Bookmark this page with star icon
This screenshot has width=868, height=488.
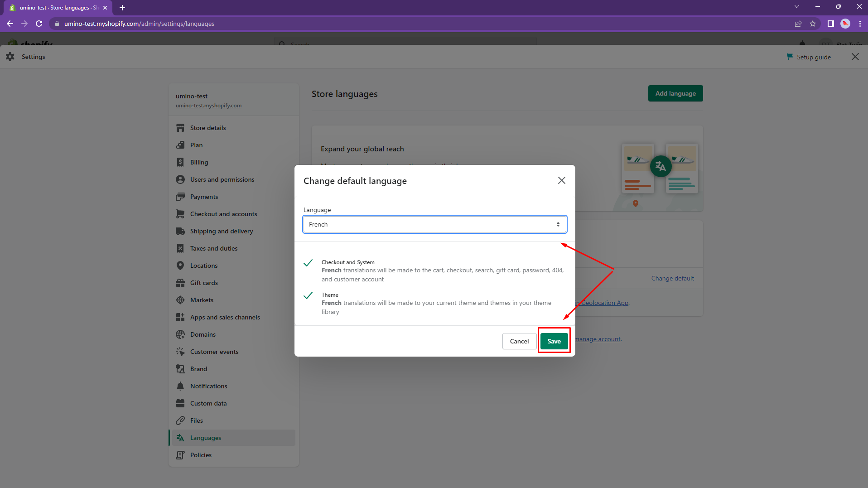coord(813,24)
